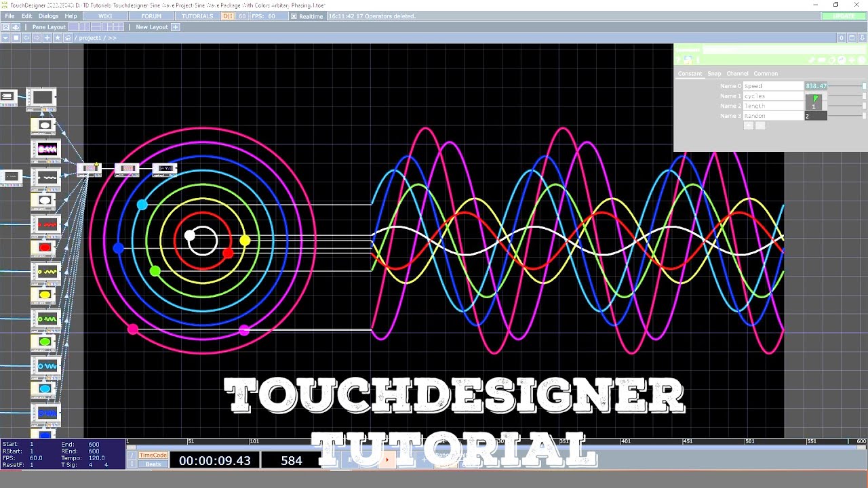This screenshot has height=488, width=868.
Task: Click the star bookmark icon in path bar
Action: pyautogui.click(x=58, y=38)
